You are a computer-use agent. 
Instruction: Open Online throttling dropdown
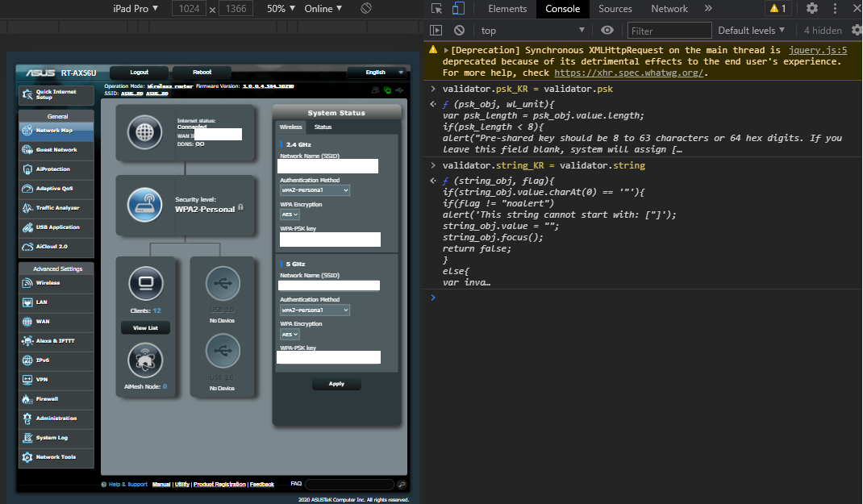323,9
